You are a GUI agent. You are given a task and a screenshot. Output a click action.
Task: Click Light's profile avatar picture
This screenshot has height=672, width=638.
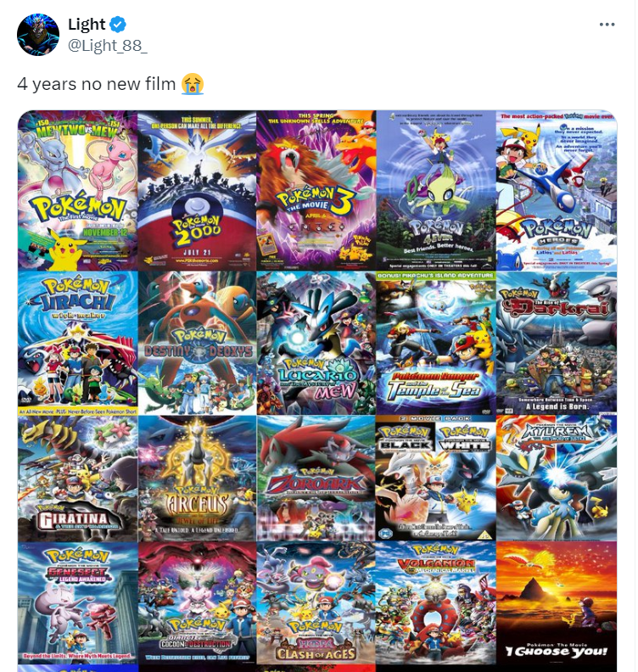click(37, 34)
